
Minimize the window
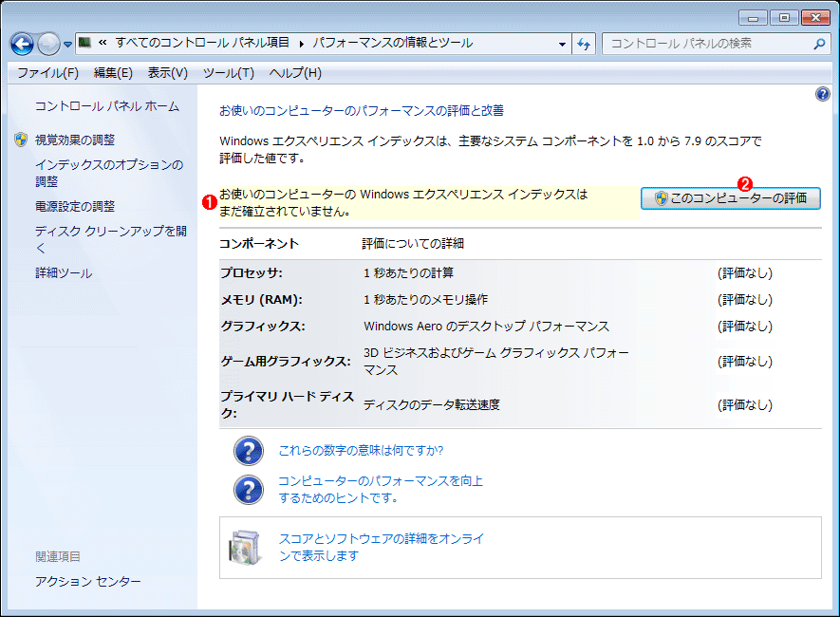[753, 18]
